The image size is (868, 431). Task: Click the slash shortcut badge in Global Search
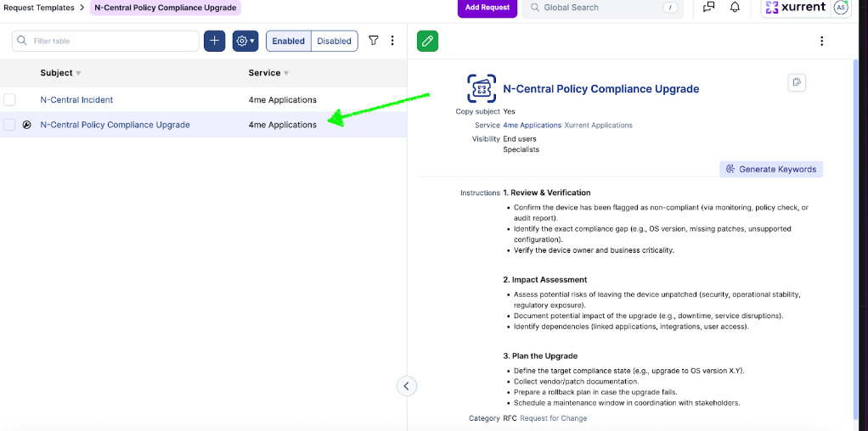click(670, 8)
